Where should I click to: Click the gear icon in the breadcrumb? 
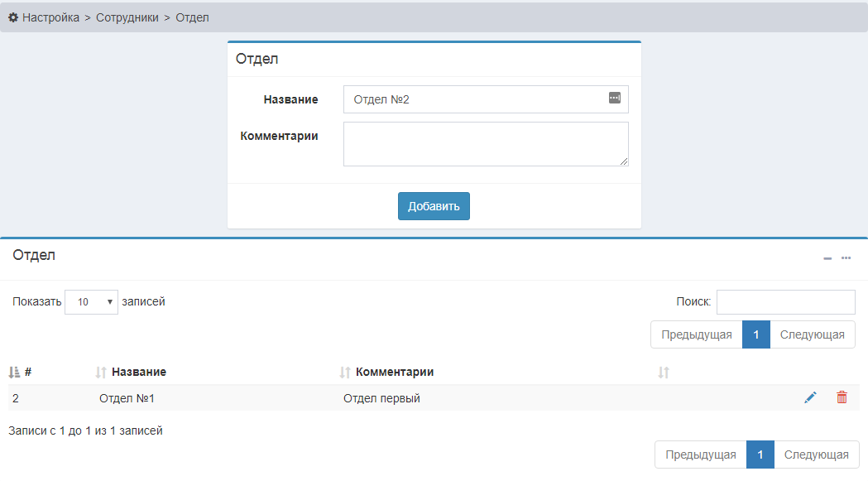pos(13,17)
